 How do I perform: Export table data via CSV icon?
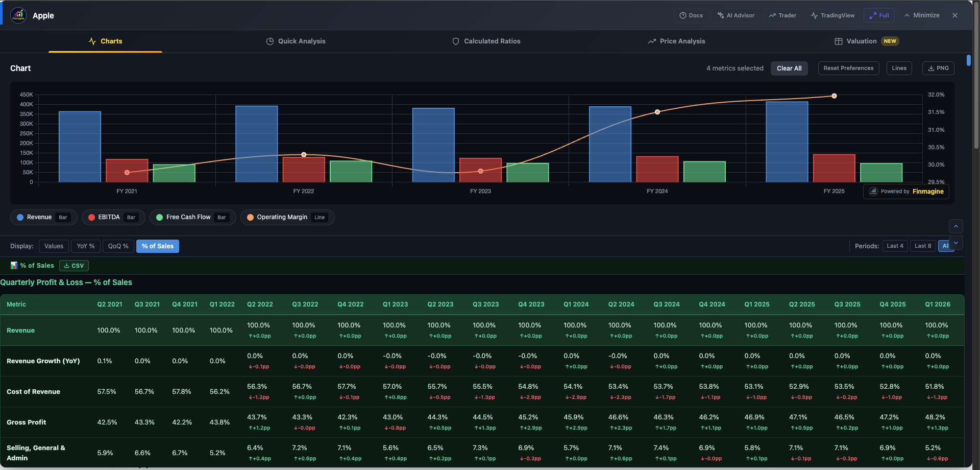pos(73,265)
